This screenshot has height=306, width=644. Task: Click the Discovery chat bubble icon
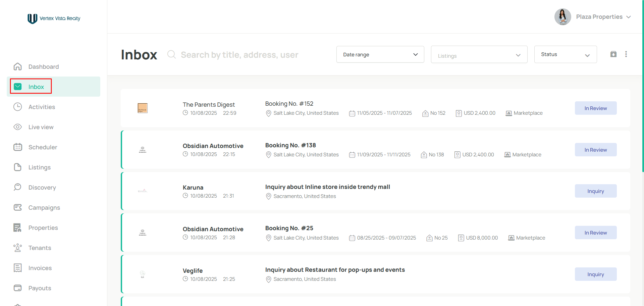point(17,187)
